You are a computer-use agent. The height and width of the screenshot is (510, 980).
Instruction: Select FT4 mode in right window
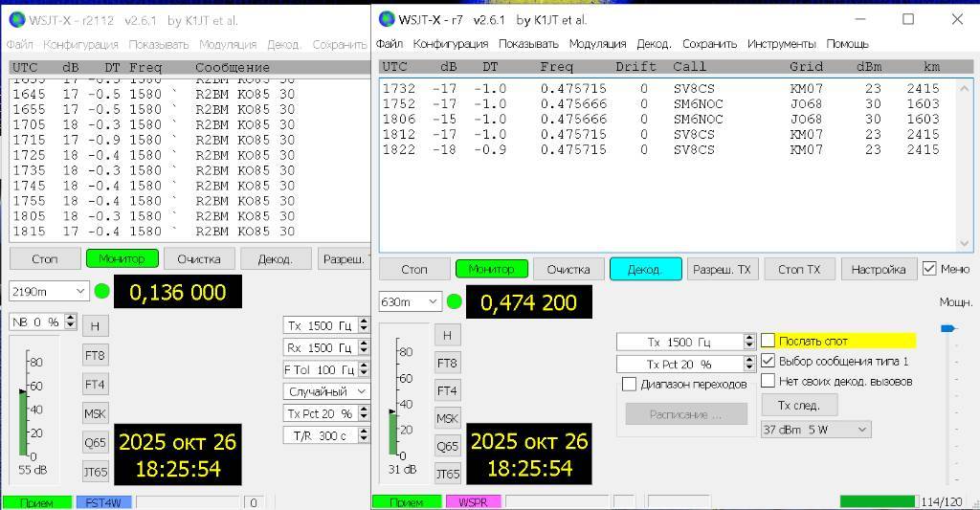(448, 390)
